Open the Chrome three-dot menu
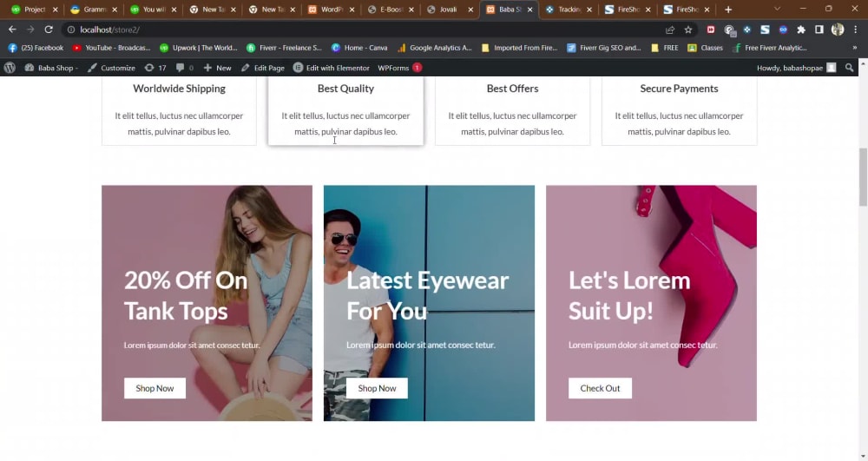The height and width of the screenshot is (461, 868). pos(855,30)
